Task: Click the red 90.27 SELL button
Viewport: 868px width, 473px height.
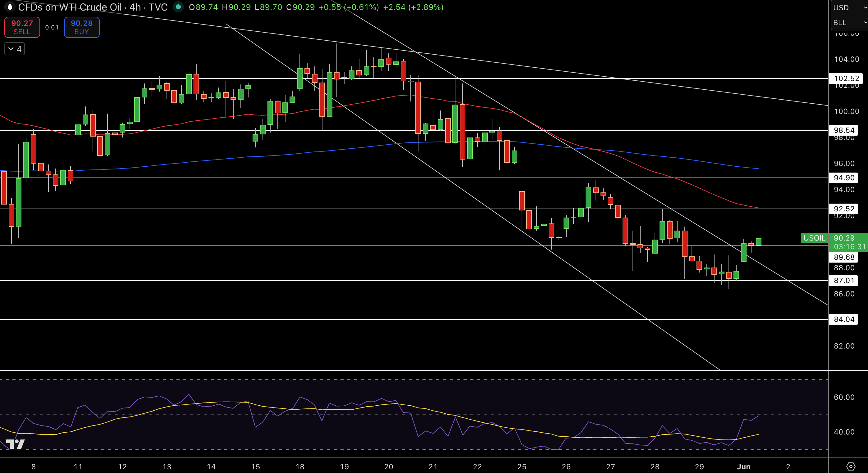Action: pos(22,27)
